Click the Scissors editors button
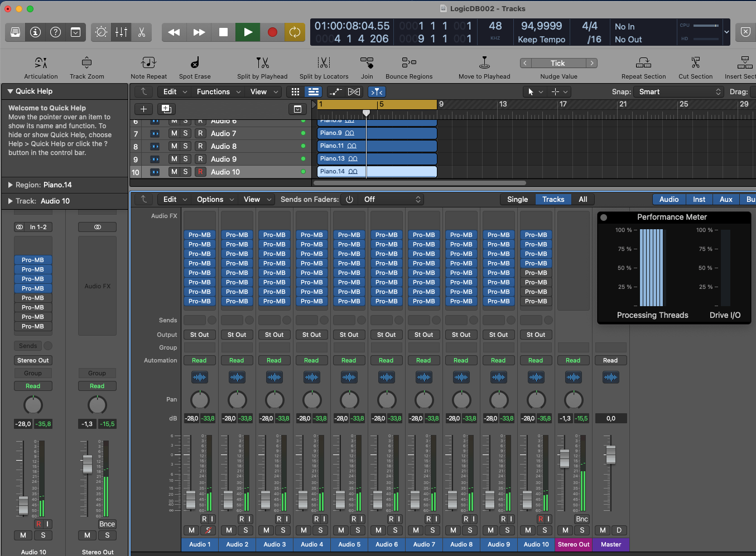The height and width of the screenshot is (556, 756). [142, 32]
